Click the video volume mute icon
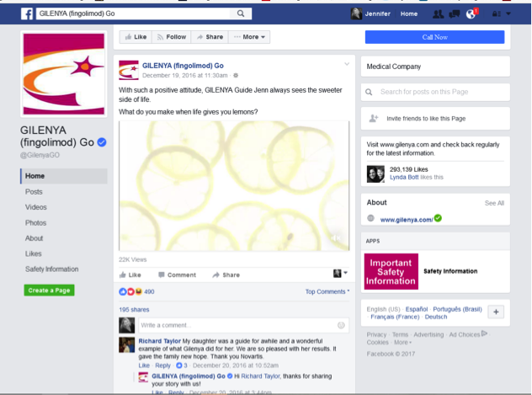532x395 pixels. 335,239
